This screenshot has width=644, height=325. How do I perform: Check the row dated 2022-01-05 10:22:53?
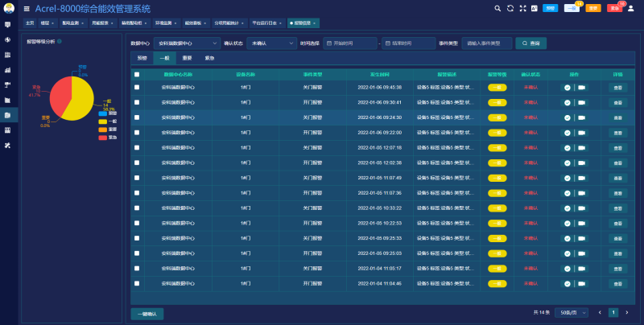coord(137,223)
